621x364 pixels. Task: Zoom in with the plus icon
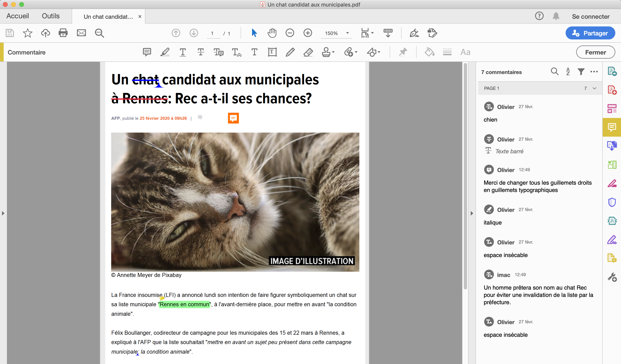(x=308, y=33)
